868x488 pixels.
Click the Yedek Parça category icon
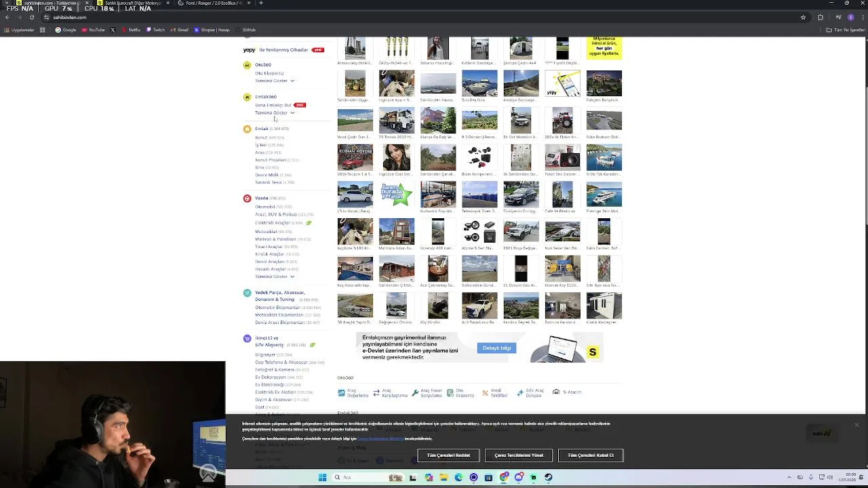click(x=247, y=293)
